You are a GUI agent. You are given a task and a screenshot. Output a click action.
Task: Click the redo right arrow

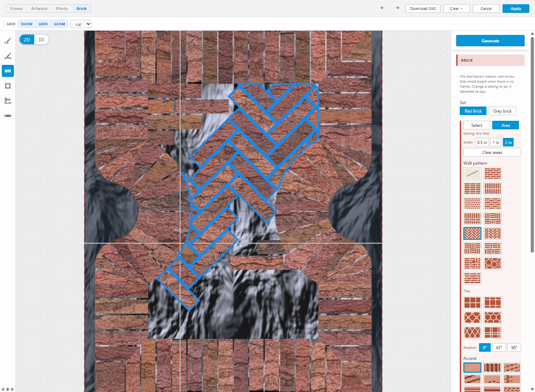tap(397, 8)
